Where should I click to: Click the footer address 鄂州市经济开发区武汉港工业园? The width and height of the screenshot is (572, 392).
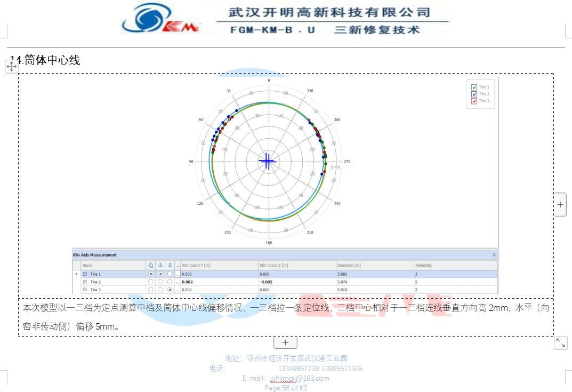[x=297, y=358]
